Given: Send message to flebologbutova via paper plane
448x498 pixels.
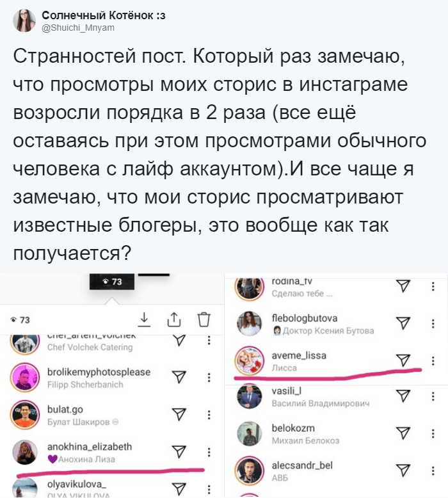Looking at the screenshot, I should [x=403, y=323].
